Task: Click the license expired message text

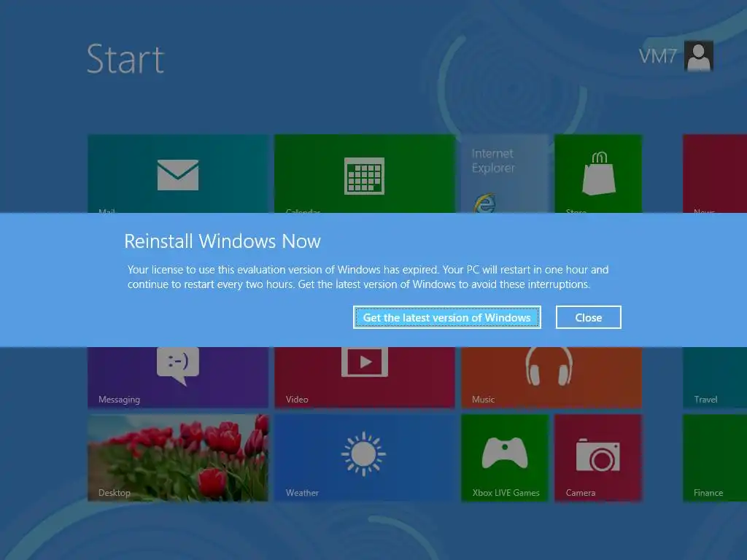Action: [x=368, y=276]
